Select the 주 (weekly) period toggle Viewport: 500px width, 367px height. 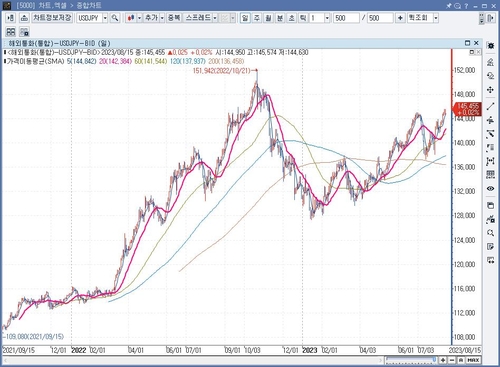click(x=257, y=18)
